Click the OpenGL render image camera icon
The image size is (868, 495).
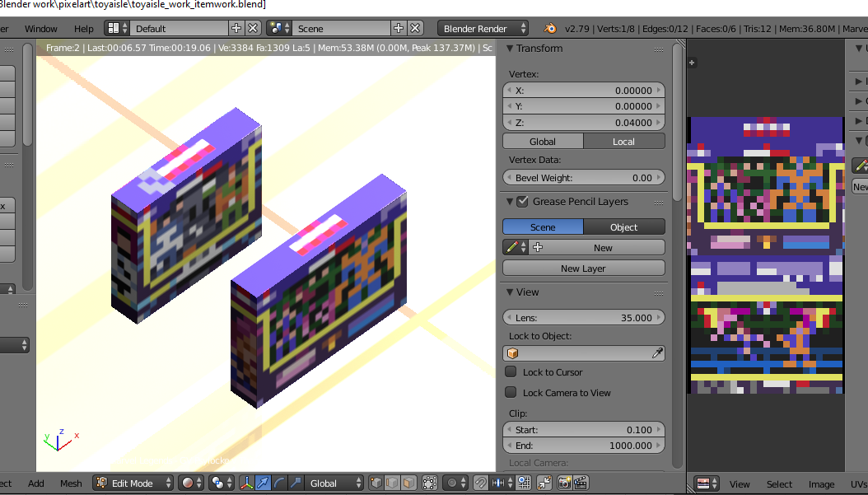pyautogui.click(x=565, y=483)
